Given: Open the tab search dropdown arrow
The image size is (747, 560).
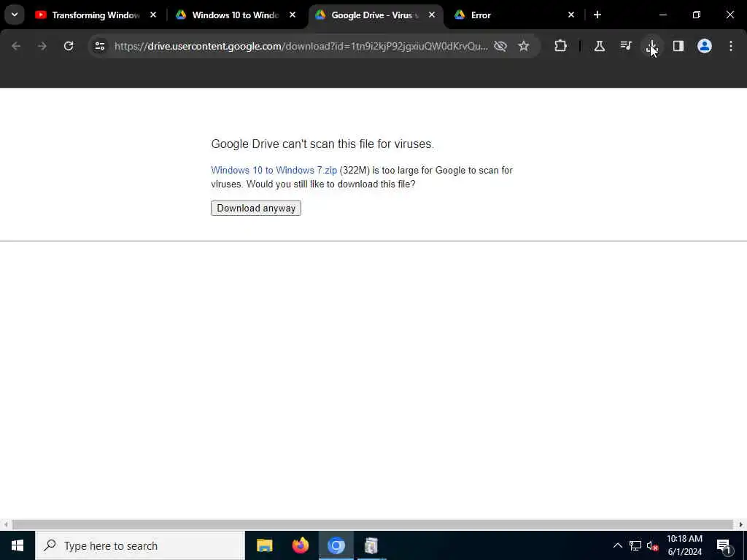Looking at the screenshot, I should 15,15.
